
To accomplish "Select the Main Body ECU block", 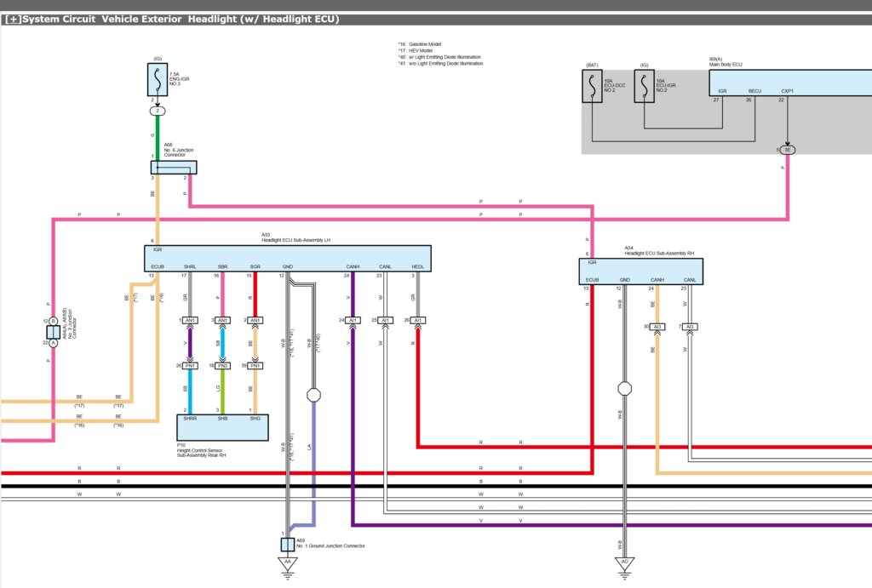I will point(790,83).
